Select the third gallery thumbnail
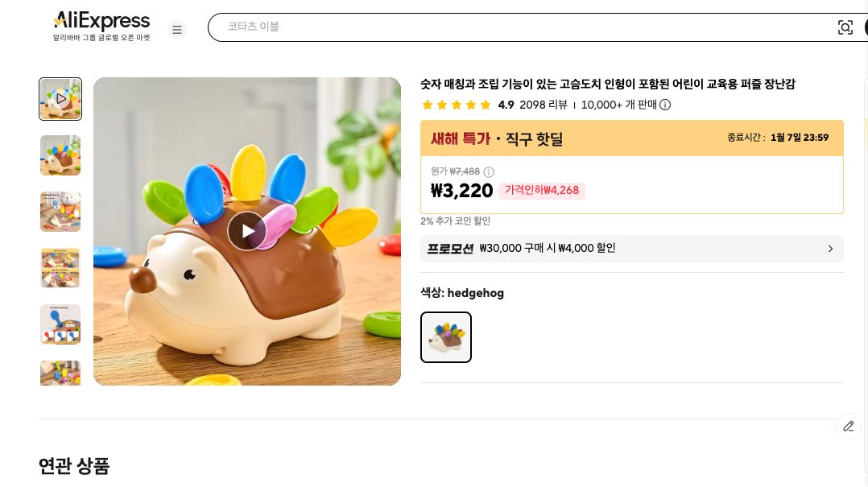868x487 pixels. pos(60,211)
